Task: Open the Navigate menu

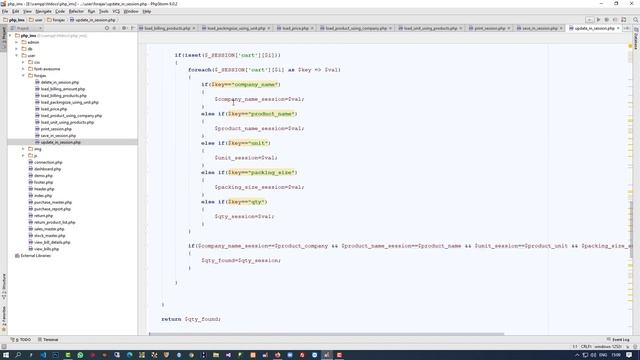Action: (x=43, y=11)
